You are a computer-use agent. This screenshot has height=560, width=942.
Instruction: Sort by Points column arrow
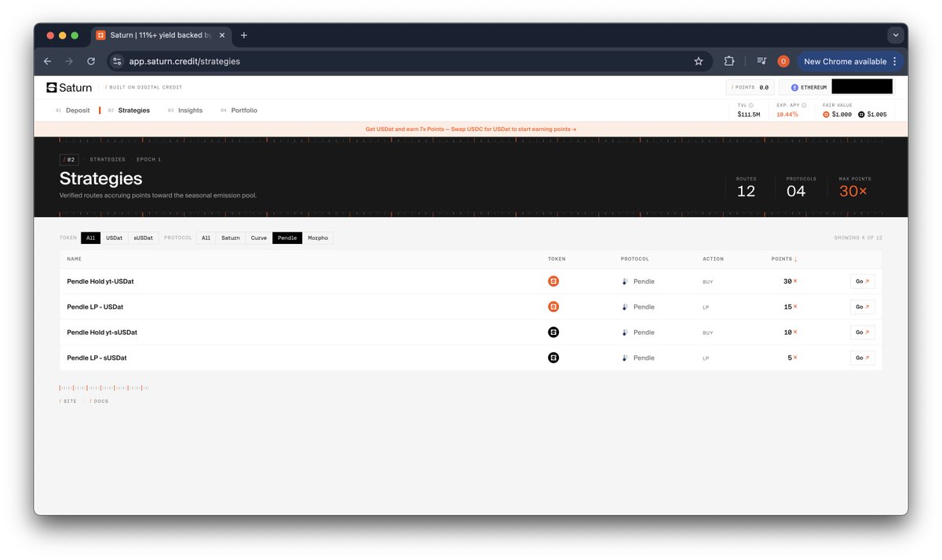(x=795, y=259)
